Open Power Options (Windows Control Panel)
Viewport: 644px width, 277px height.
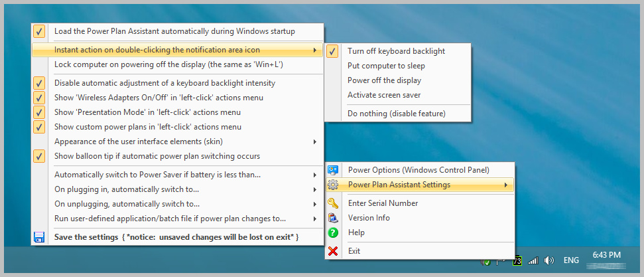(419, 170)
